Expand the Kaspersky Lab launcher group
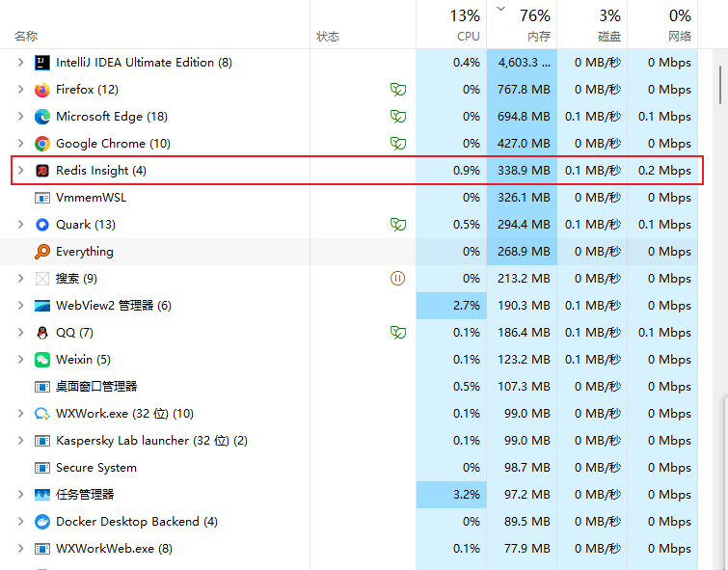 coord(20,441)
